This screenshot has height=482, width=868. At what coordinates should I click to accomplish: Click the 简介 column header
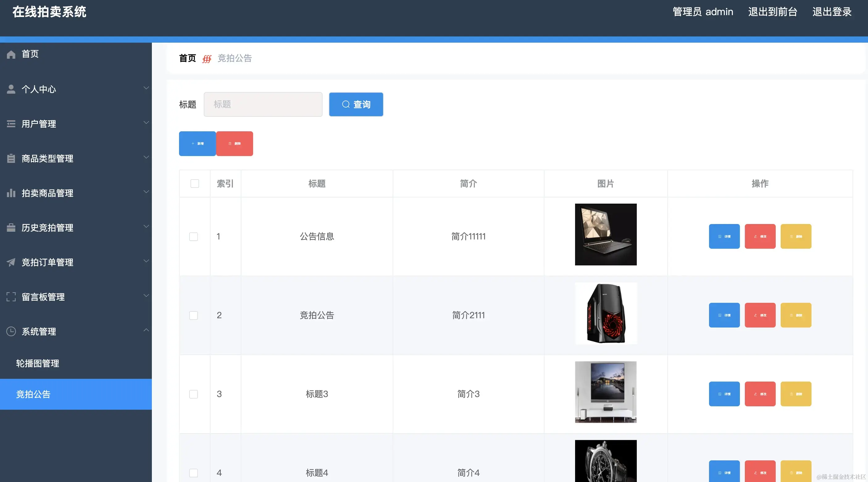point(468,184)
